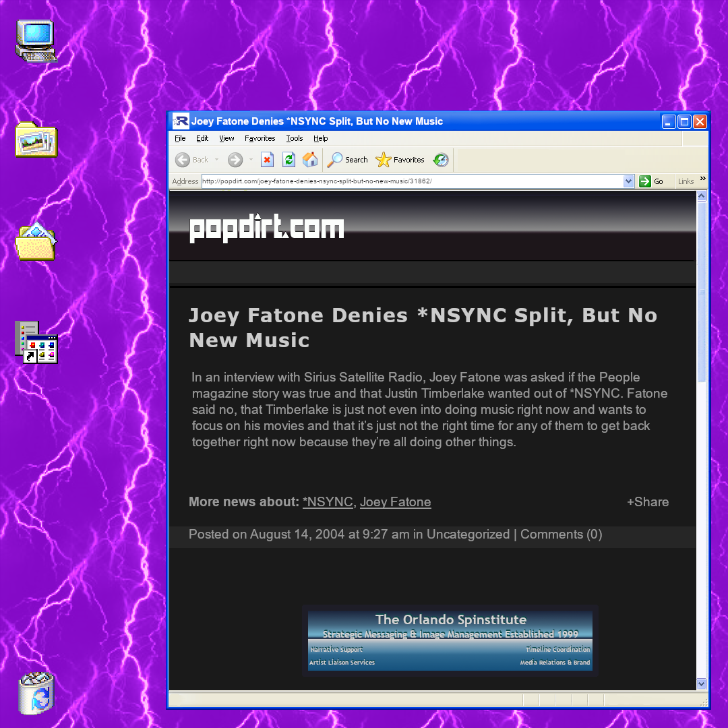This screenshot has height=728, width=728.
Task: Follow the Joey Fatone tag link
Action: [395, 502]
